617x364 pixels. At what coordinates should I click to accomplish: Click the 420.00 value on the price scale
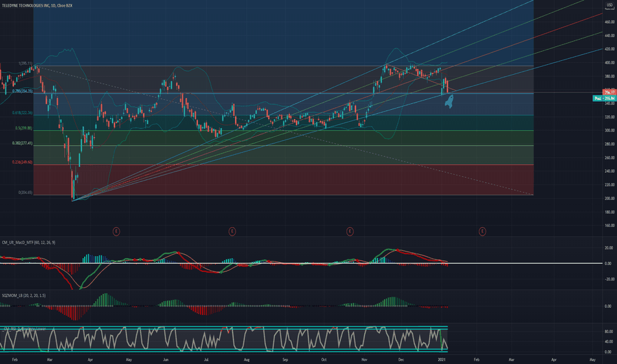tap(610, 49)
